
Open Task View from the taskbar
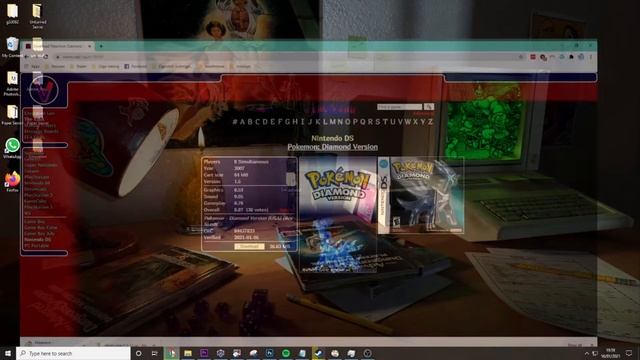(x=155, y=353)
